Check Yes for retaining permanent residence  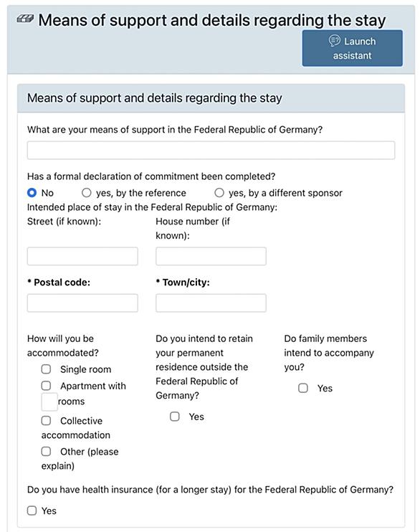point(175,417)
